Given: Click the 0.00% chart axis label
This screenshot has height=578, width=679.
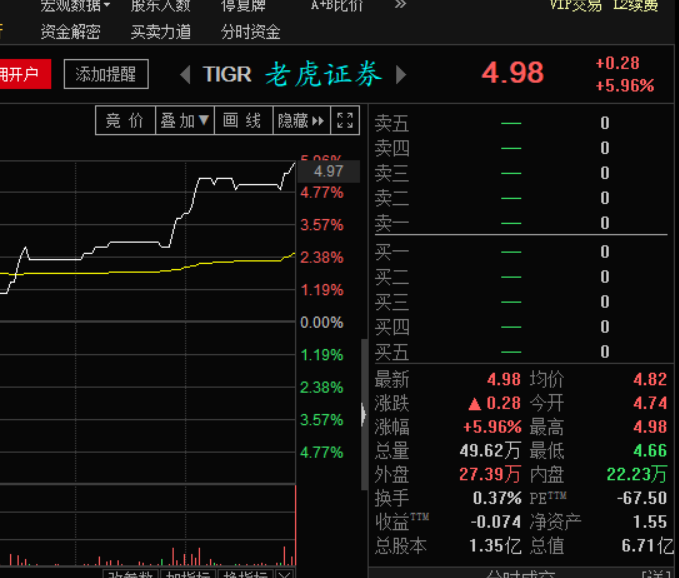Looking at the screenshot, I should pyautogui.click(x=322, y=323).
